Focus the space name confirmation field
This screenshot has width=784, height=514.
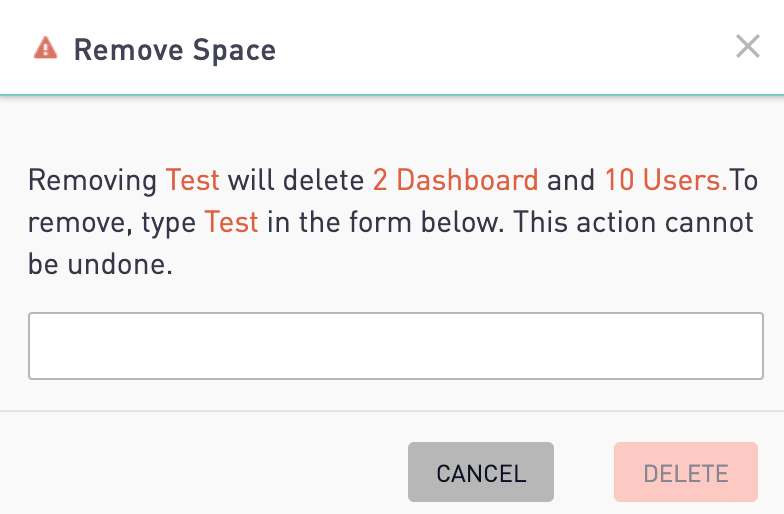tap(396, 346)
